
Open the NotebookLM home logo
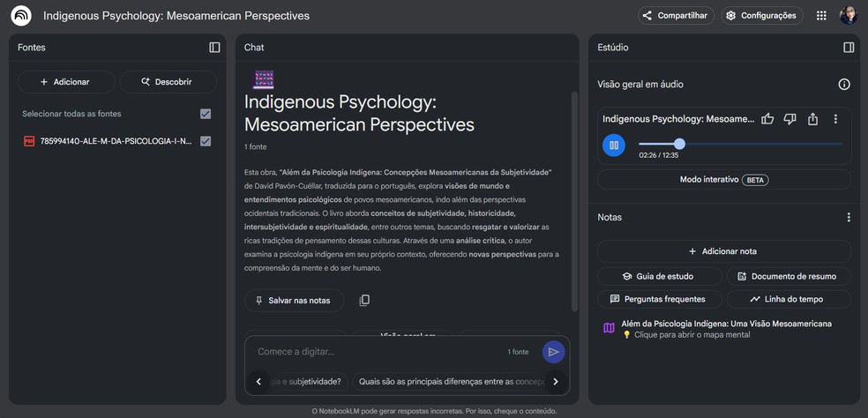[x=21, y=16]
